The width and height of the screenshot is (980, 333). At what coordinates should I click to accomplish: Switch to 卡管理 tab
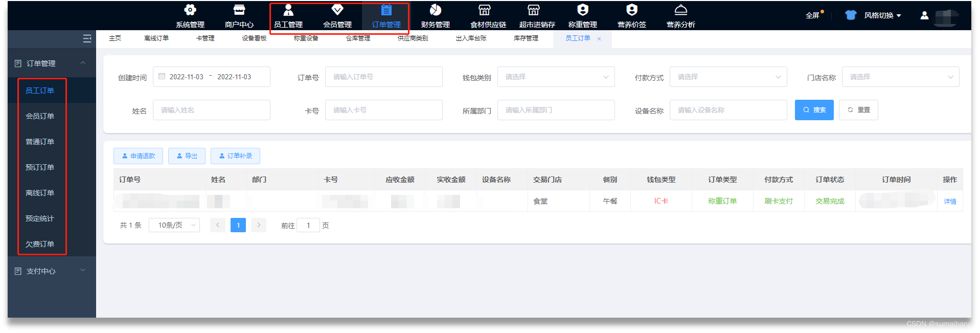[206, 38]
